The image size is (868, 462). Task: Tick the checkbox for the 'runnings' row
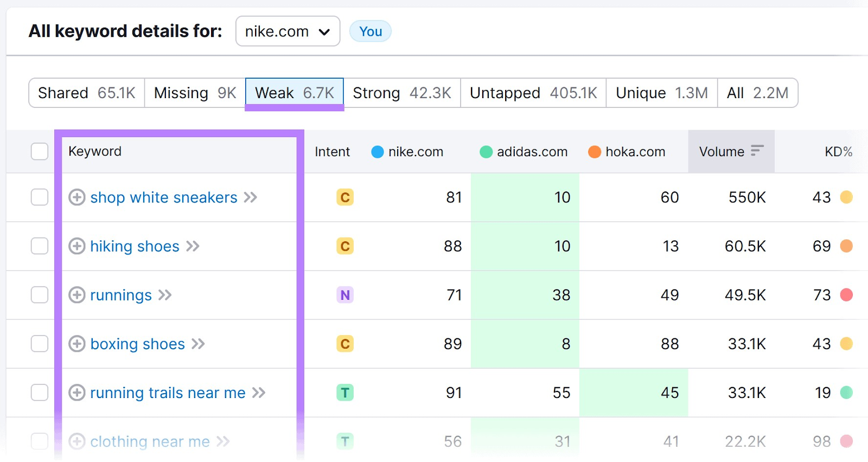pyautogui.click(x=40, y=295)
